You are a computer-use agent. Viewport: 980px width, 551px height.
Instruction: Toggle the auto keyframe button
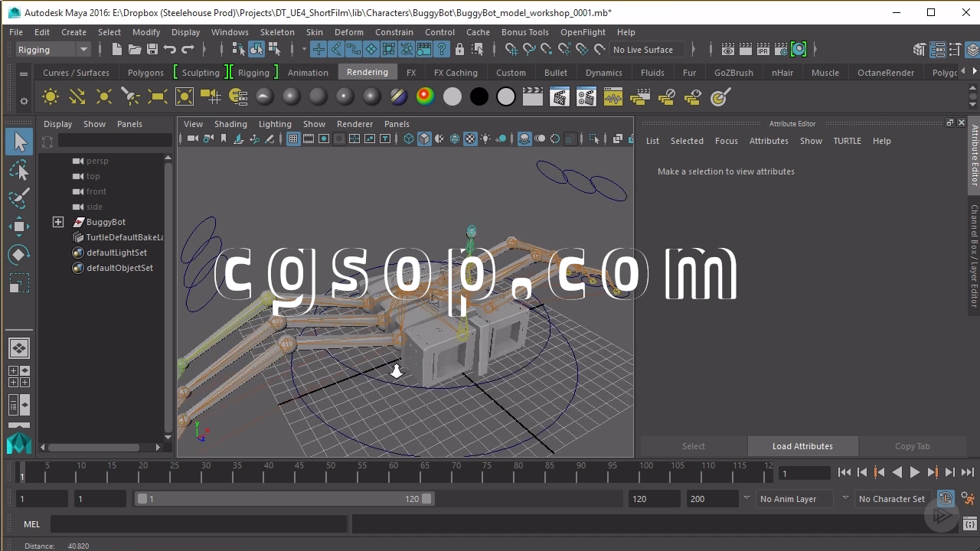click(946, 498)
